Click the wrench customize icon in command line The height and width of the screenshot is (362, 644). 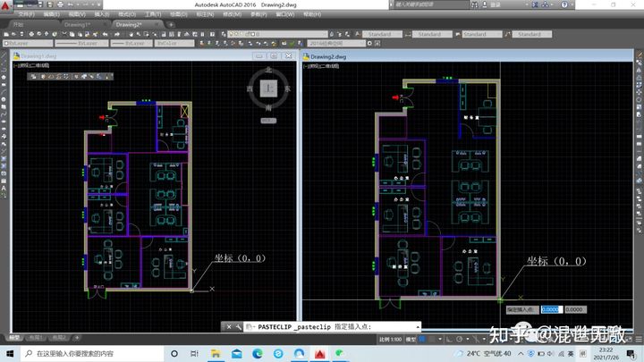[x=238, y=327]
